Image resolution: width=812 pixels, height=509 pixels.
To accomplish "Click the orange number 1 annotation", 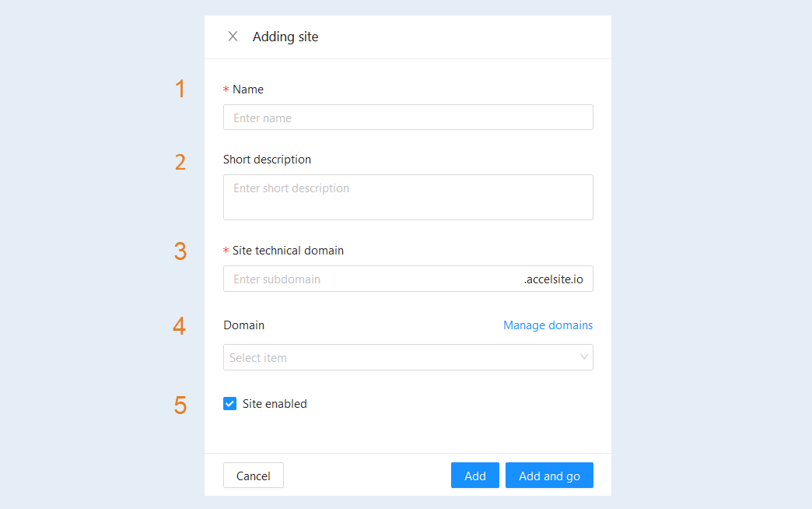I will coord(180,89).
